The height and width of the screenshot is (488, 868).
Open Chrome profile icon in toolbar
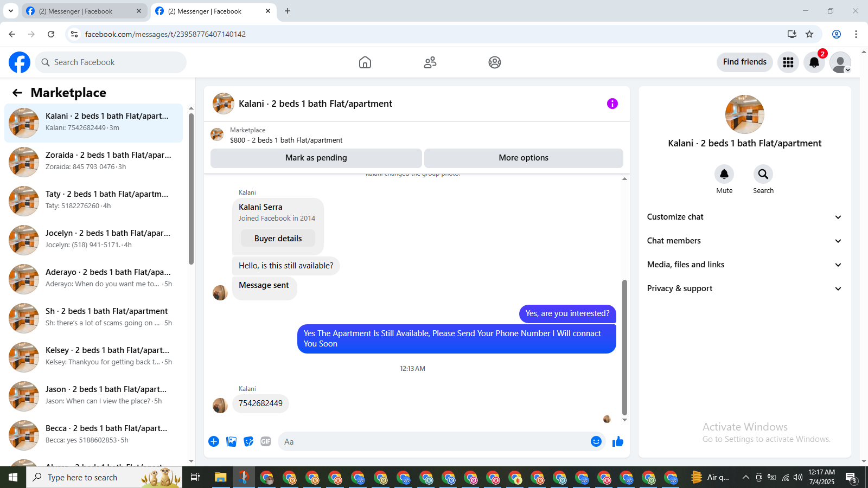(837, 34)
